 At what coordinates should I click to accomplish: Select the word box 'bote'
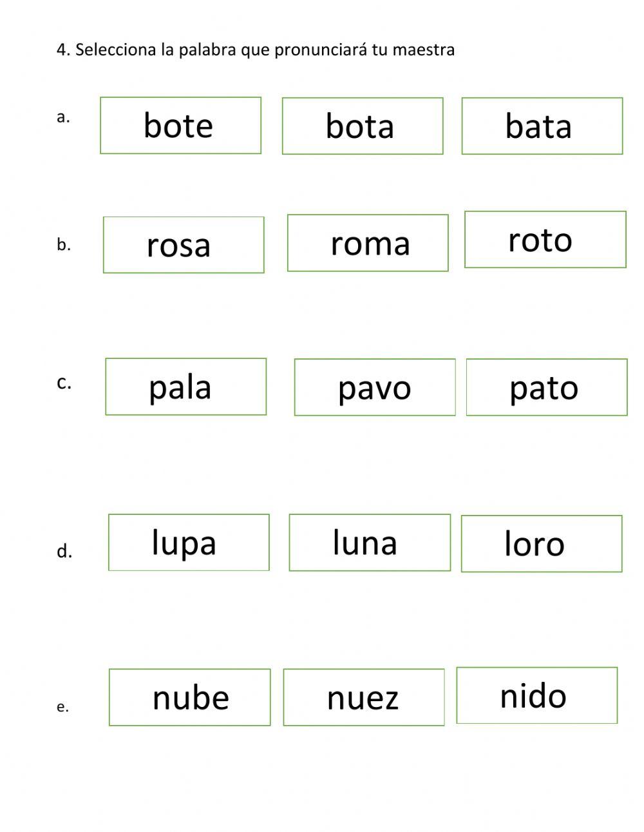click(x=180, y=126)
